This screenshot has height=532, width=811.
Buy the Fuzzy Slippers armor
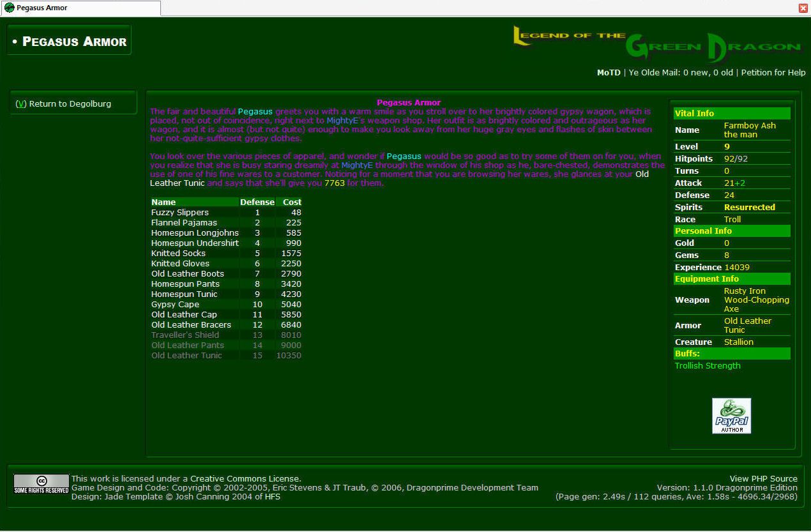tap(179, 212)
